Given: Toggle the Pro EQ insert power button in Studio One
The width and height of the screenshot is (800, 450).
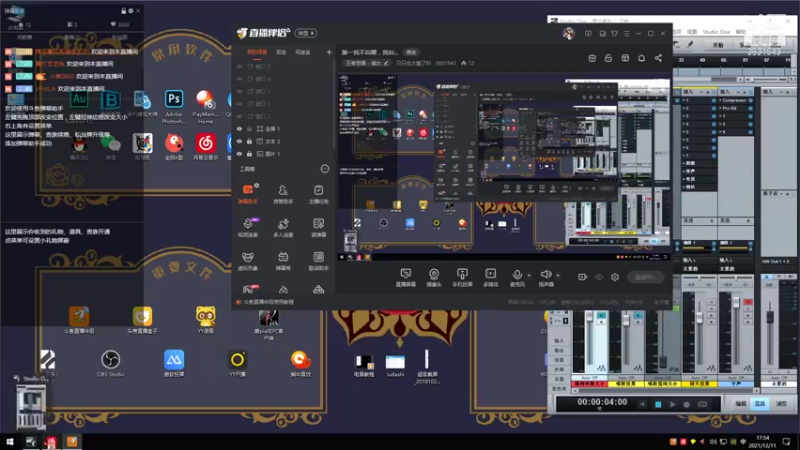Looking at the screenshot, I should 750,108.
